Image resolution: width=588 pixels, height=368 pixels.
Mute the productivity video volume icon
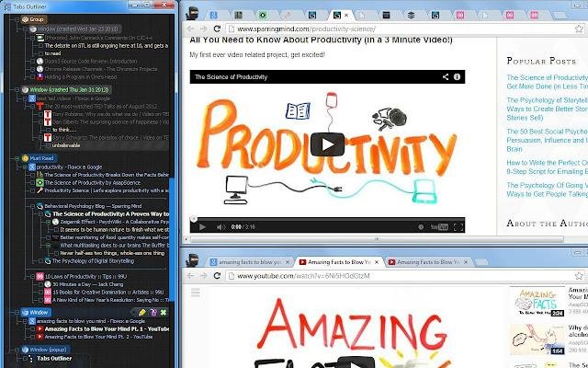coord(220,227)
